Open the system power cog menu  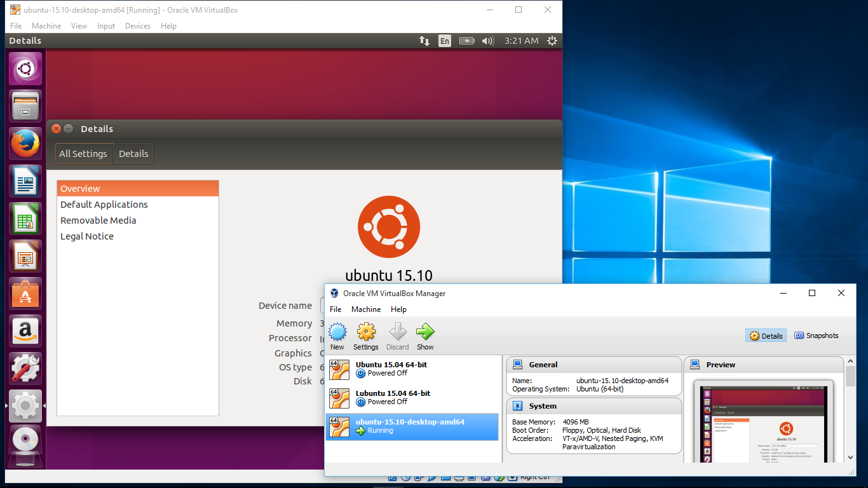tap(552, 41)
